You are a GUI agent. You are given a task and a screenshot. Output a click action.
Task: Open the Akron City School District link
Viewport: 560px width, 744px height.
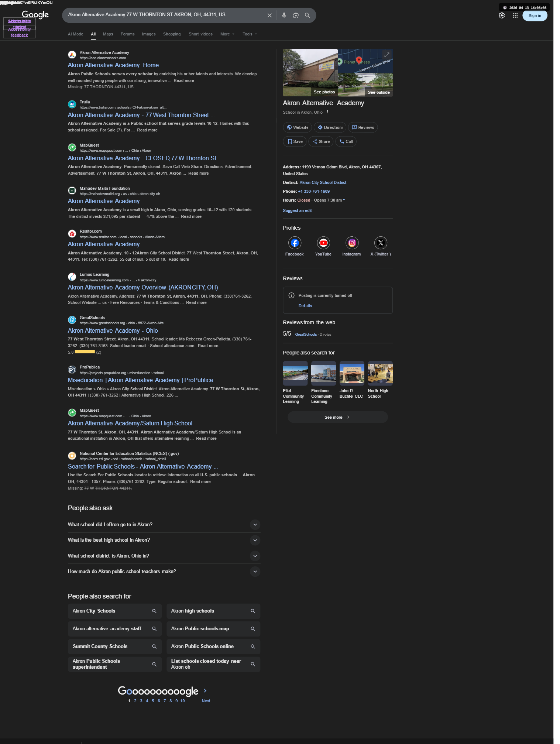(x=323, y=182)
